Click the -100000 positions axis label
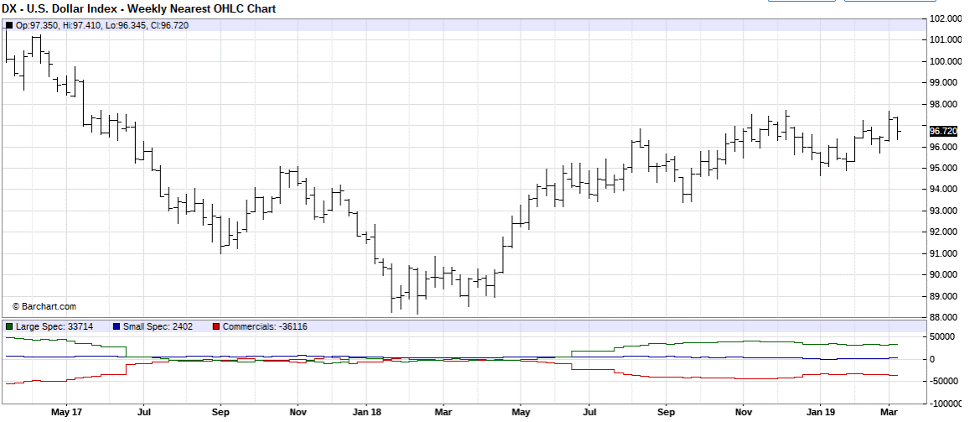980x422 pixels. pyautogui.click(x=946, y=404)
